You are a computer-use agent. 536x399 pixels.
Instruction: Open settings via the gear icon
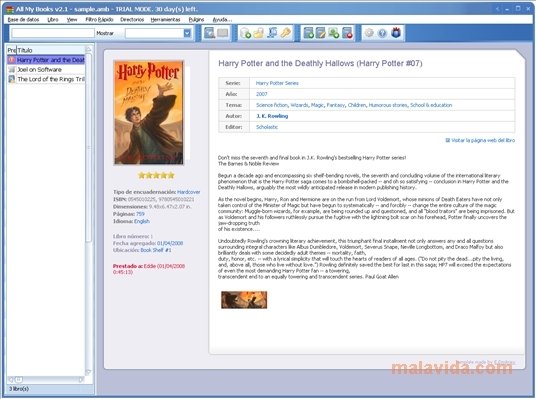coord(369,33)
